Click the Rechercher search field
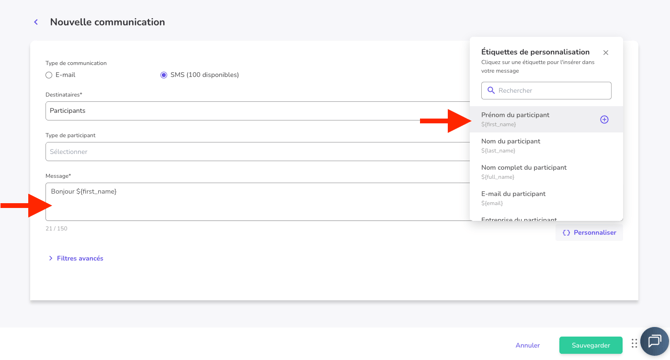 click(546, 91)
